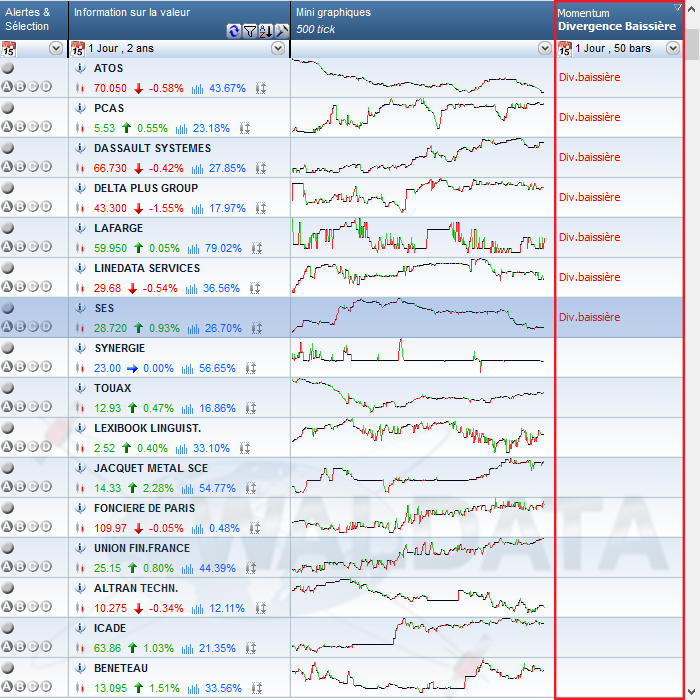
Task: Select the ATOS stock name
Action: point(108,68)
